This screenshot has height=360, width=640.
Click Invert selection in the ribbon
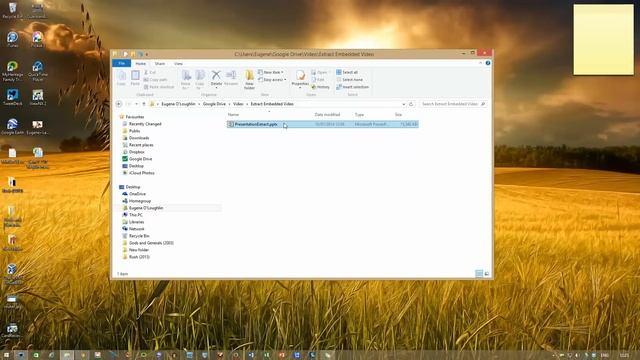tap(352, 87)
